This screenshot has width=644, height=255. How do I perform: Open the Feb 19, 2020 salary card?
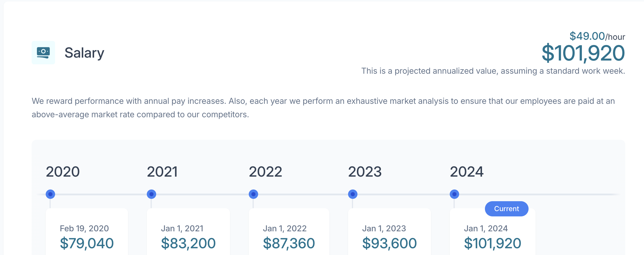87,232
